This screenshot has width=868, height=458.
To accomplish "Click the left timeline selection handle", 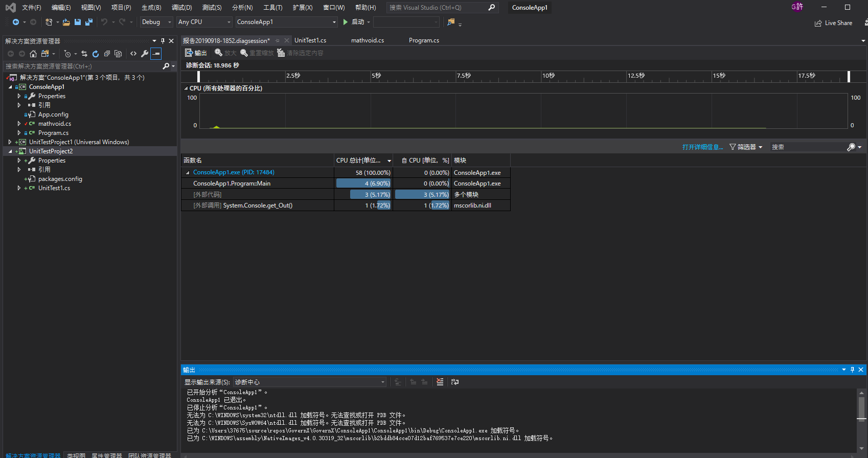I will pyautogui.click(x=199, y=77).
